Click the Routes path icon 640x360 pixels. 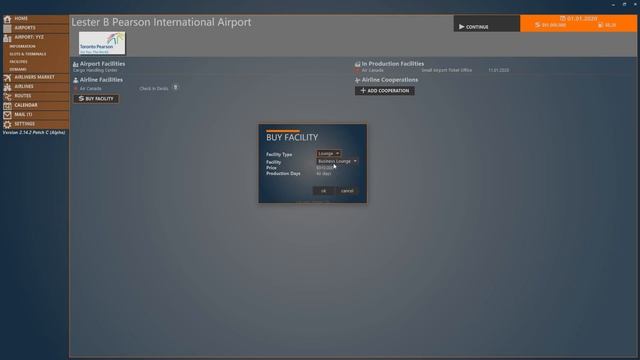[x=7, y=96]
